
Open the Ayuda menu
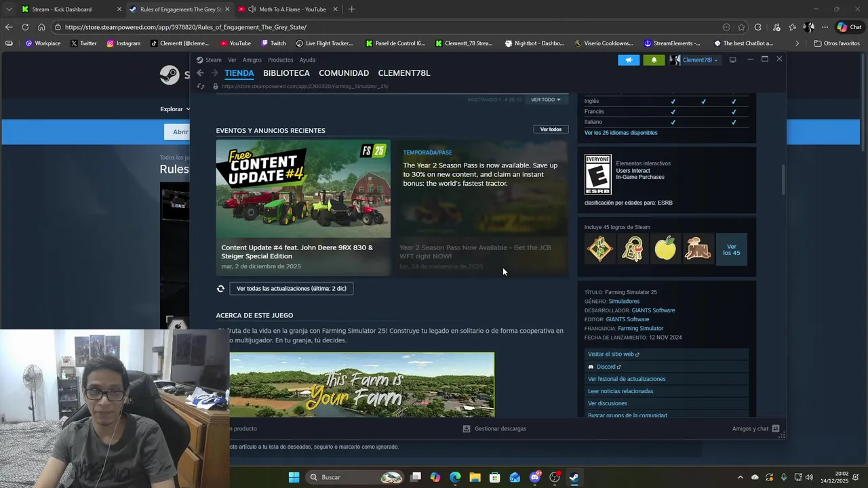(x=307, y=60)
